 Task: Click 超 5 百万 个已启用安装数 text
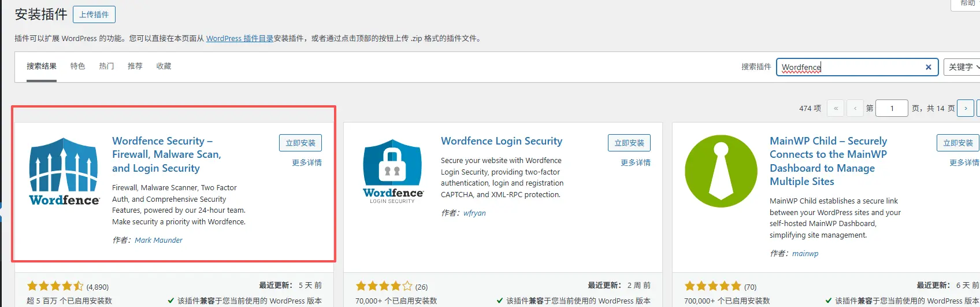tap(69, 301)
